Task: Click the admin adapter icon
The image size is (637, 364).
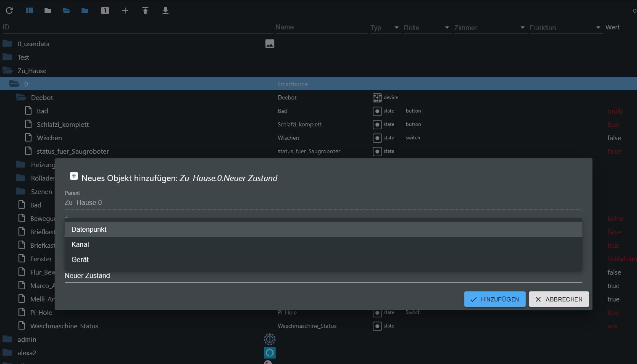Action: coord(270,339)
